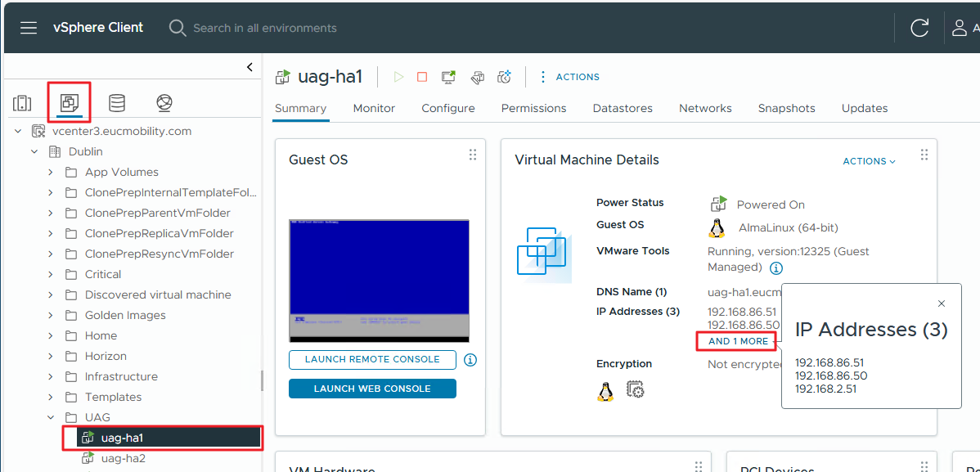
Task: Click the red Power Off stop icon
Action: click(x=422, y=77)
